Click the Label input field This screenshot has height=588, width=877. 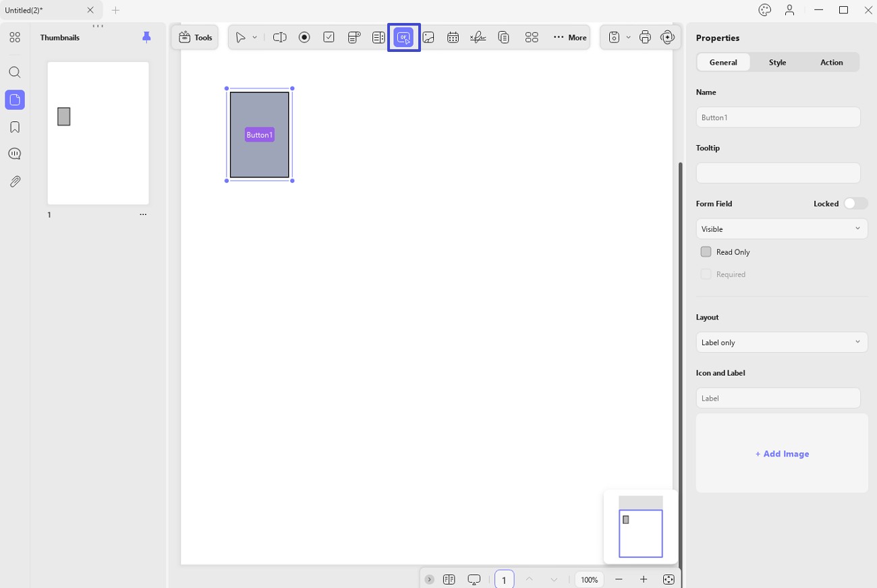point(778,398)
